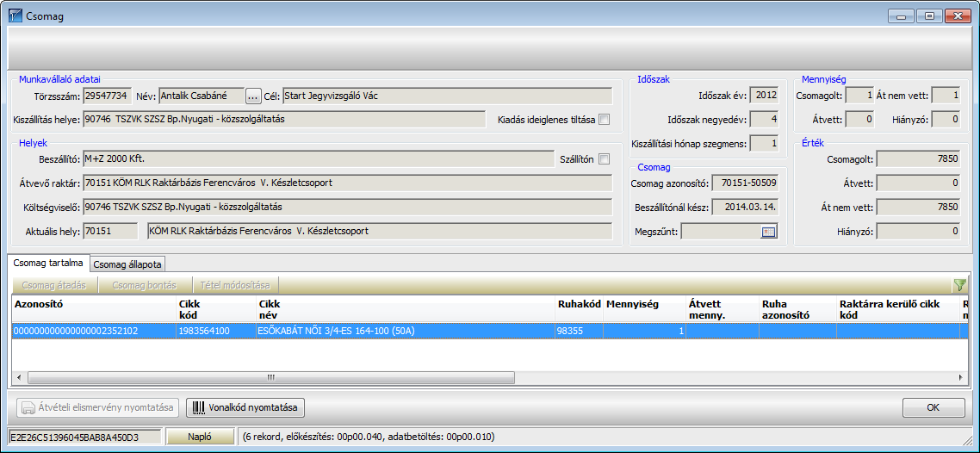The width and height of the screenshot is (980, 453).
Task: Click the Aktuális hely code field 70151
Action: pos(110,231)
